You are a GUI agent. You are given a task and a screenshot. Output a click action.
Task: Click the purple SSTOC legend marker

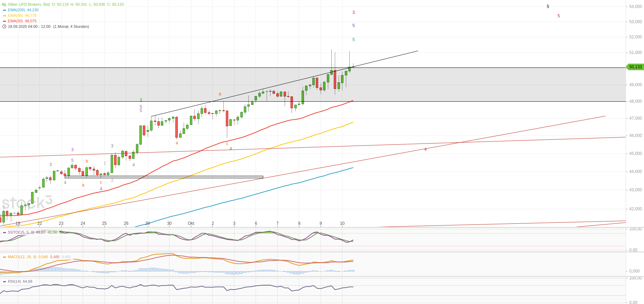(x=4, y=232)
